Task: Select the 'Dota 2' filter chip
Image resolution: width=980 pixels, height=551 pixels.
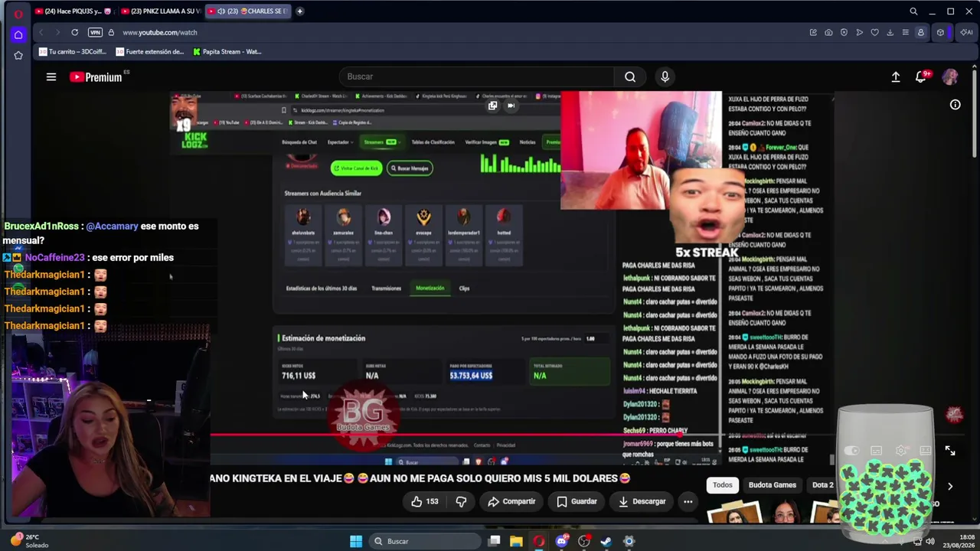Action: (x=822, y=485)
